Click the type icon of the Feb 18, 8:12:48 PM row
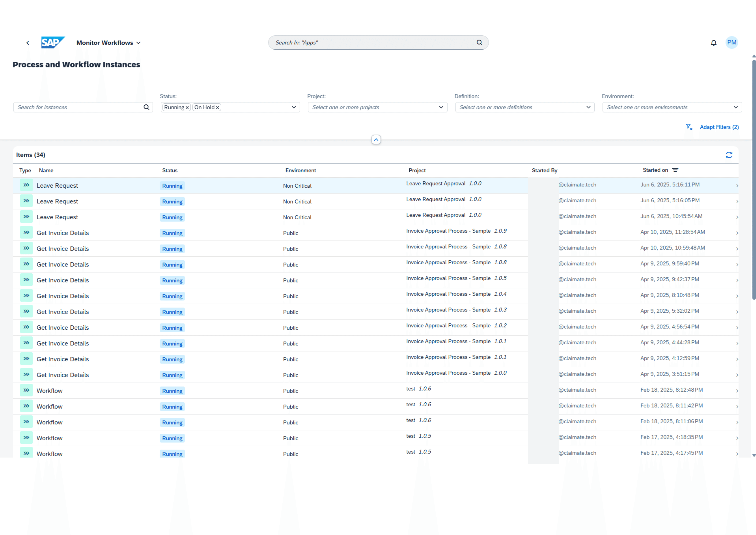756x535 pixels. click(26, 391)
